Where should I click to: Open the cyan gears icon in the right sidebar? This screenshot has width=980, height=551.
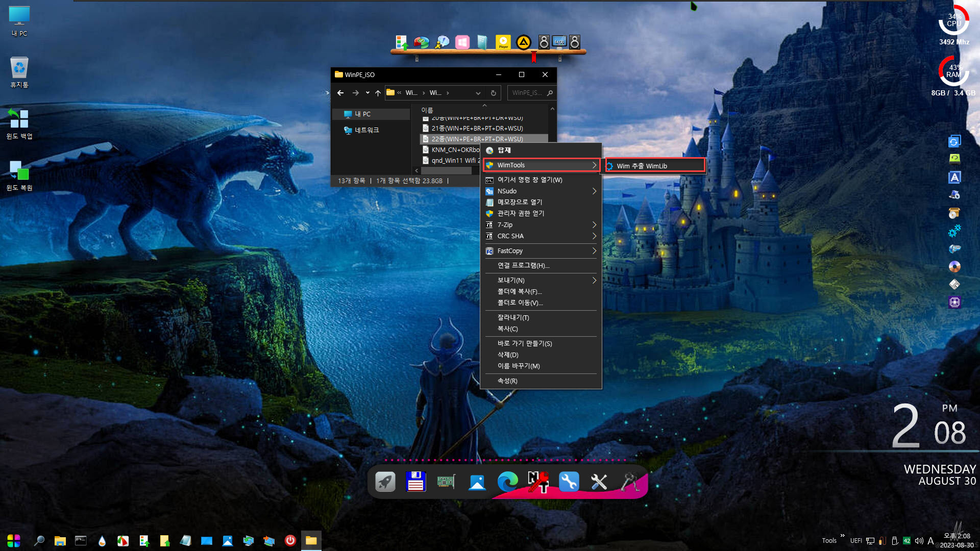point(954,231)
